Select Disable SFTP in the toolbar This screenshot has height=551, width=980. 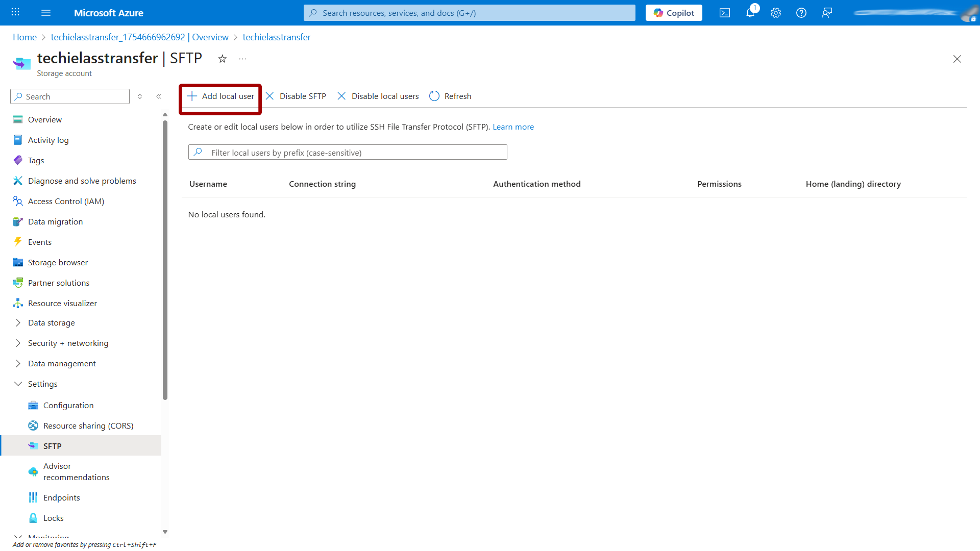coord(296,96)
